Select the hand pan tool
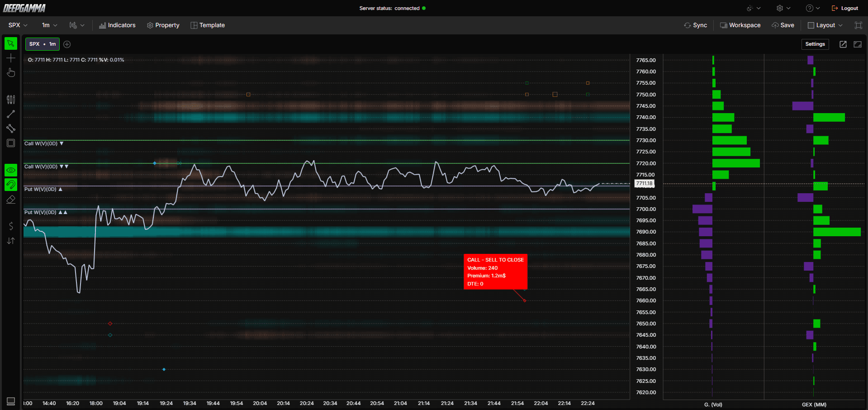Screen dimensions: 868x410 click(11, 72)
